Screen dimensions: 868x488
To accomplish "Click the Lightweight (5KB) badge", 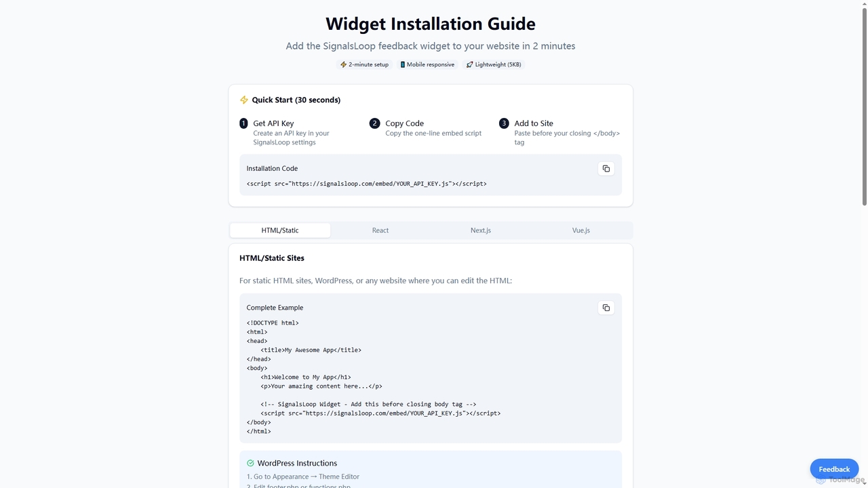I will [494, 64].
